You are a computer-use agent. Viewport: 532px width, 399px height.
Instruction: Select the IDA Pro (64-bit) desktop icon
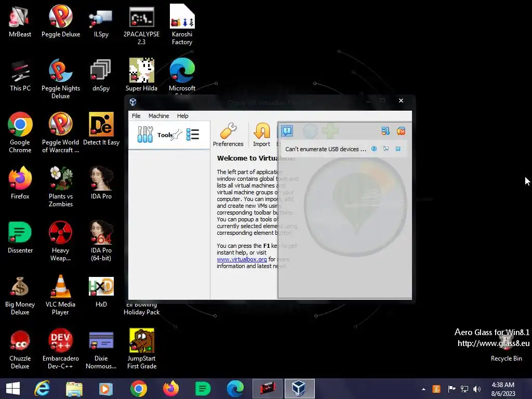101,241
